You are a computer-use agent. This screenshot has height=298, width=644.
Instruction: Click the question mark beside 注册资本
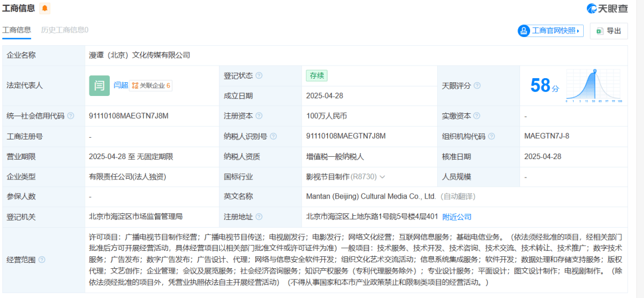[259, 116]
